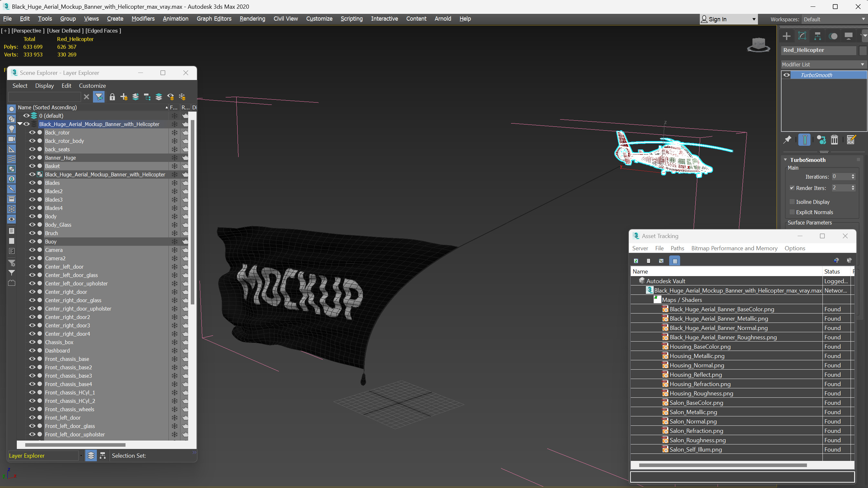Click the Asset Tracking panel icon
This screenshot has height=488, width=868.
tap(636, 236)
